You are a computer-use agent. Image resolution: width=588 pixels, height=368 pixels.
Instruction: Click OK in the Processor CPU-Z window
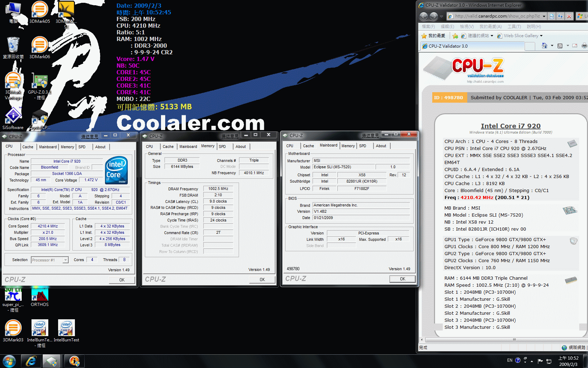(x=122, y=280)
